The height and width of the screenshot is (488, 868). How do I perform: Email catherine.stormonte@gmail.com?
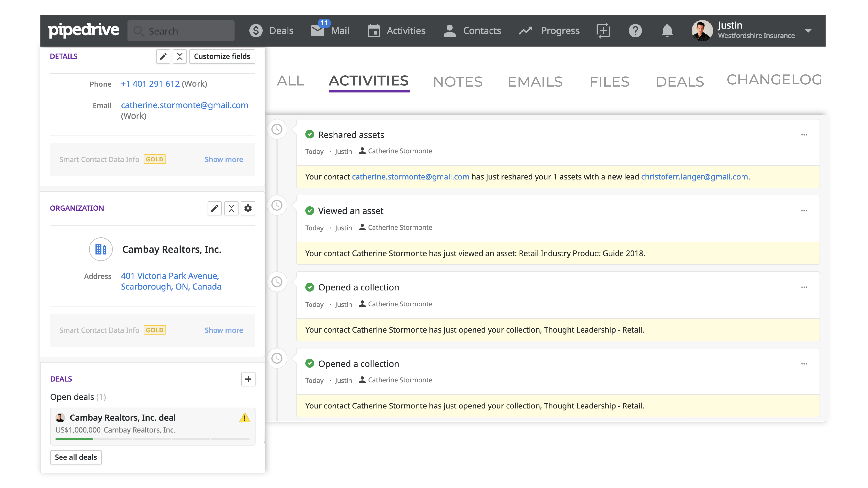click(184, 105)
